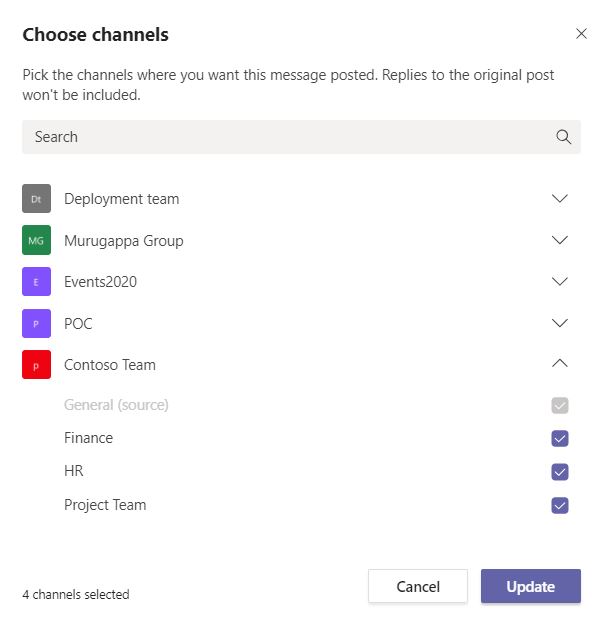Image resolution: width=604 pixels, height=621 pixels.
Task: Click the Update button
Action: (531, 587)
